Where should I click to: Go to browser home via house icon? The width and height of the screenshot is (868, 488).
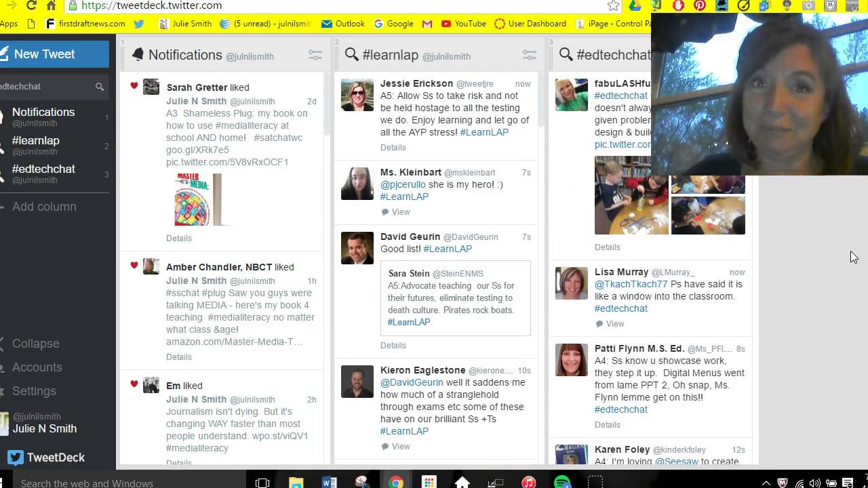pos(52,5)
